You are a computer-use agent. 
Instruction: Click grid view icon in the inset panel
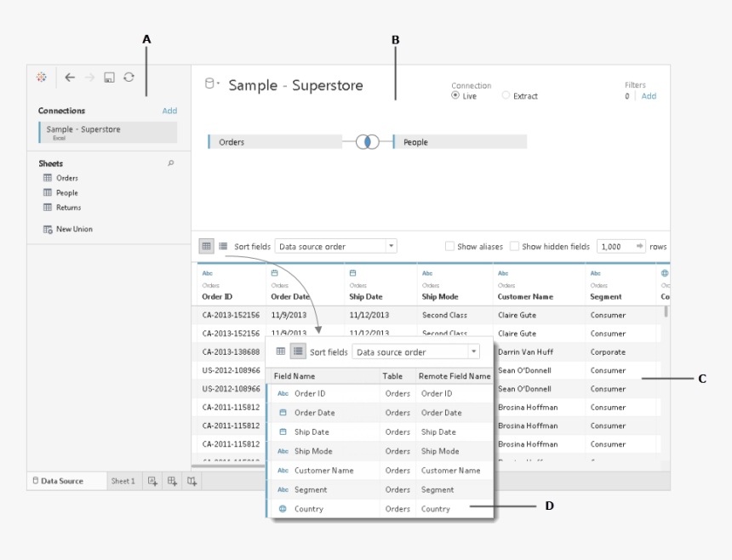281,351
